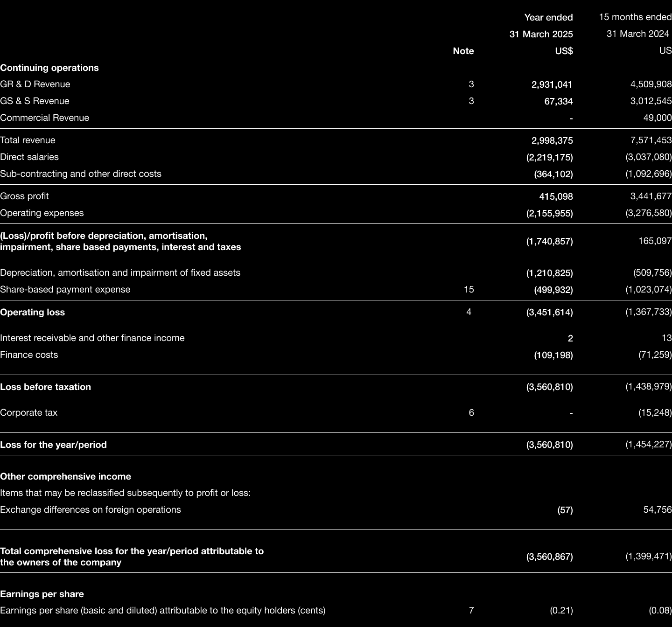Screen dimensions: 672x627
Task: Click Operating expenses 2024 value (3,276,580)
Action: (649, 213)
